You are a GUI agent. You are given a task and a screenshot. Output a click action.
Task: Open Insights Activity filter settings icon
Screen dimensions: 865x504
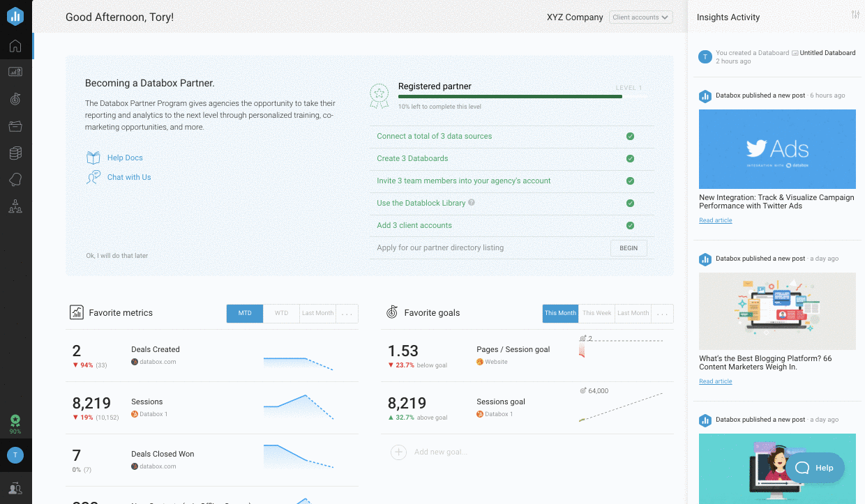coord(856,15)
